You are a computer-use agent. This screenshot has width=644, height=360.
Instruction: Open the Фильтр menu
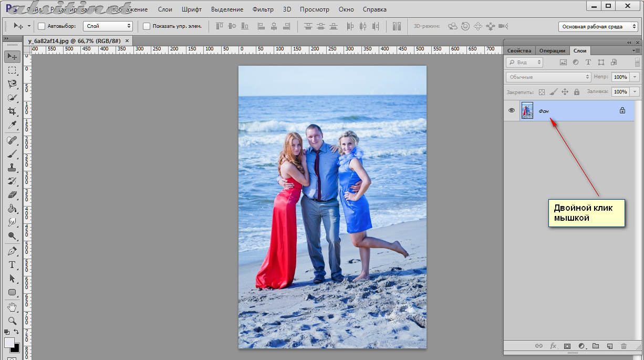(x=263, y=9)
